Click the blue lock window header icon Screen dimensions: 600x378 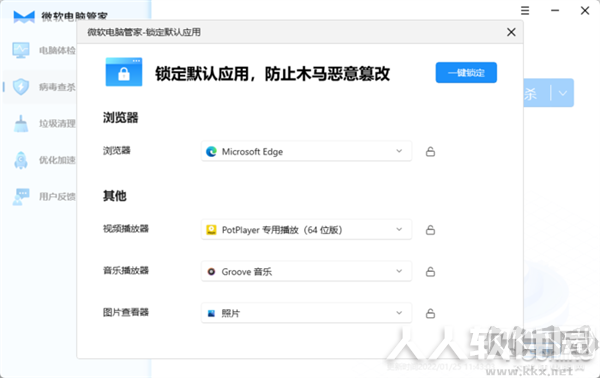click(124, 72)
